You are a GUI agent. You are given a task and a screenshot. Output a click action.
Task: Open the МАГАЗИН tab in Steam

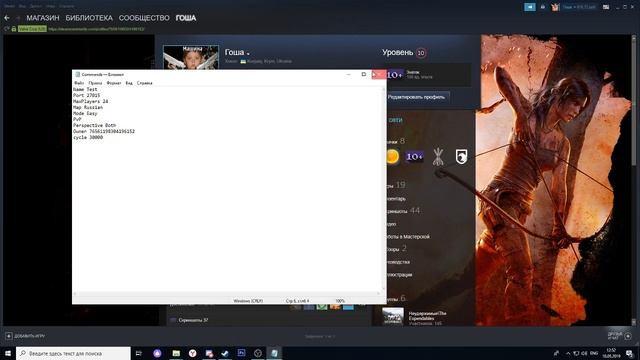tap(43, 18)
